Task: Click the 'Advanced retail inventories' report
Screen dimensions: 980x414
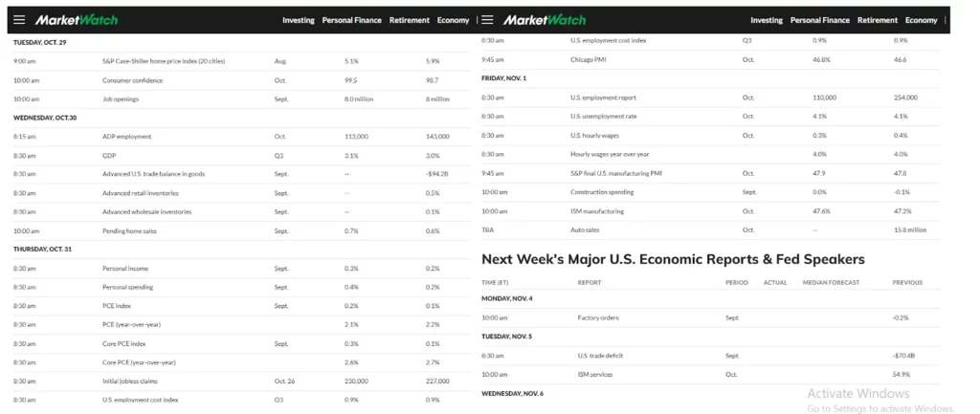Action: click(140, 193)
